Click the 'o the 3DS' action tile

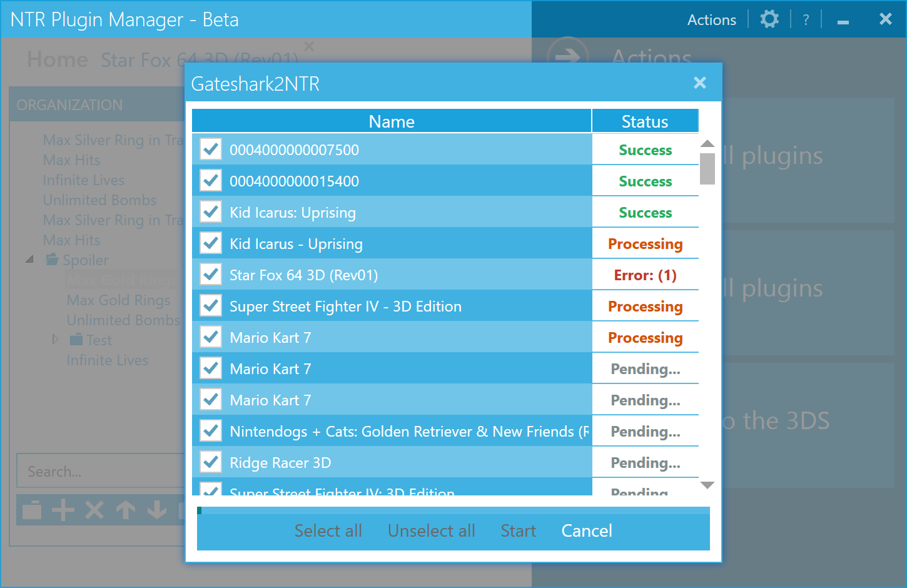[x=808, y=425]
